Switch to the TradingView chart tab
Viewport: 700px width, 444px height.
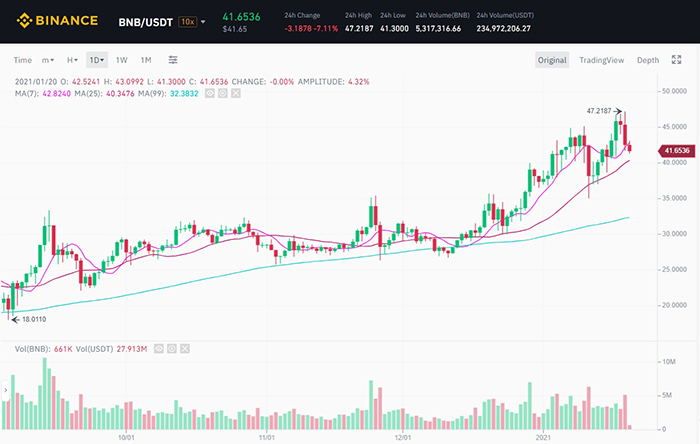pos(601,60)
